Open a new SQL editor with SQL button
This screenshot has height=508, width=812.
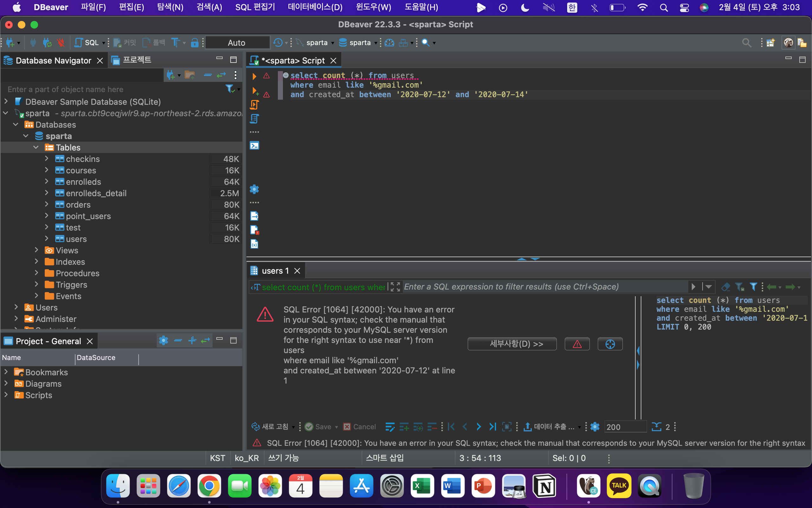pos(87,43)
